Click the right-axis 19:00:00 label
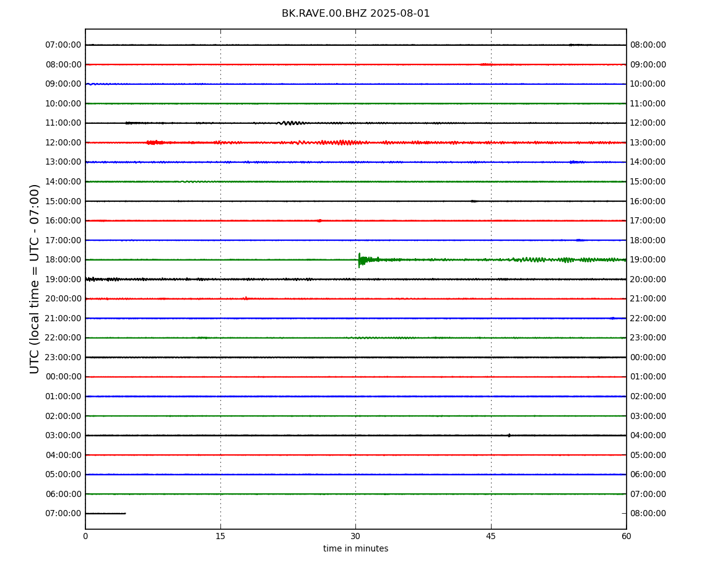The width and height of the screenshot is (712, 588). (648, 260)
